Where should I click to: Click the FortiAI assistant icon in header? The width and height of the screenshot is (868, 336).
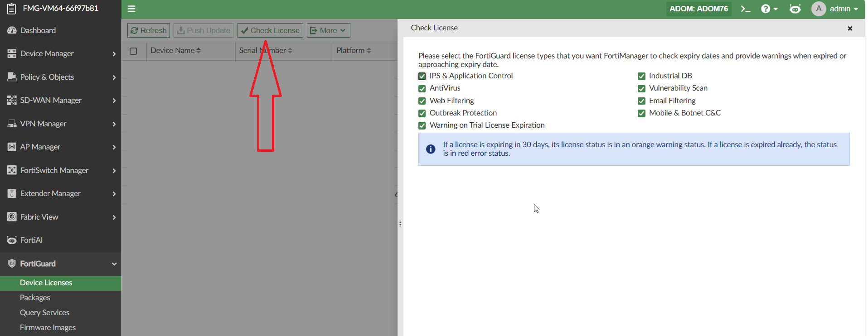pyautogui.click(x=795, y=9)
